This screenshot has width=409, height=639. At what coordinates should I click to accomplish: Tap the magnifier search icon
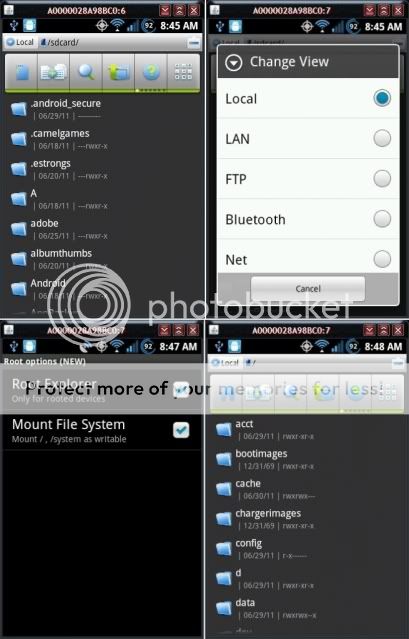[86, 73]
